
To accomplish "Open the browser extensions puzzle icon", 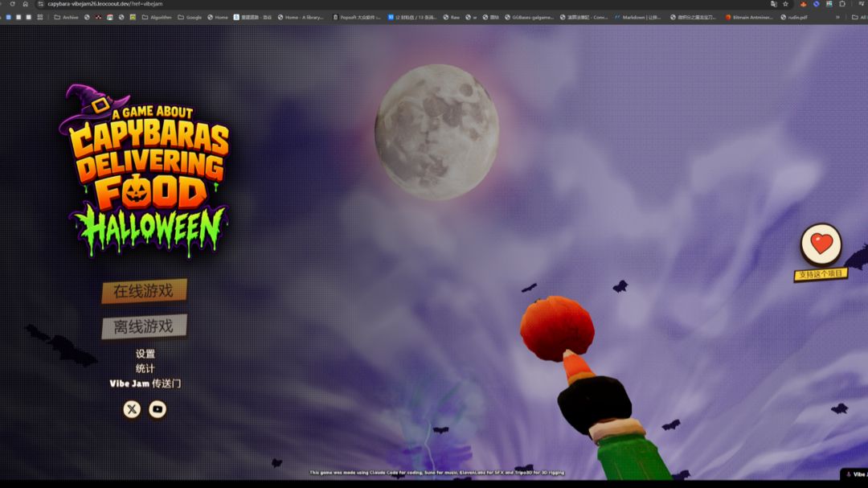I will 842,4.
